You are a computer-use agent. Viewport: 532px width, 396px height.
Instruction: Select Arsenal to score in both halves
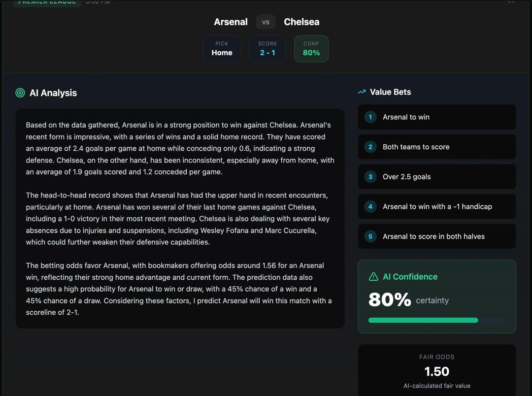tap(436, 236)
